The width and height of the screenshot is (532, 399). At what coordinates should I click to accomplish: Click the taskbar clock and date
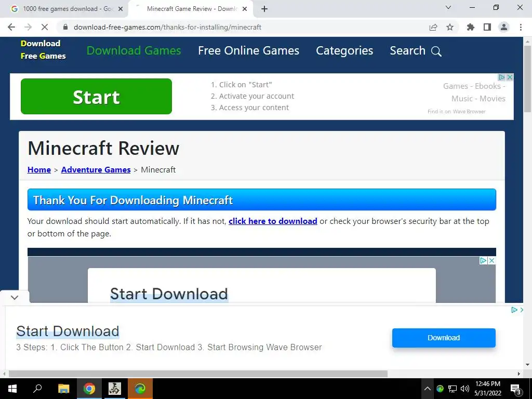pyautogui.click(x=487, y=389)
